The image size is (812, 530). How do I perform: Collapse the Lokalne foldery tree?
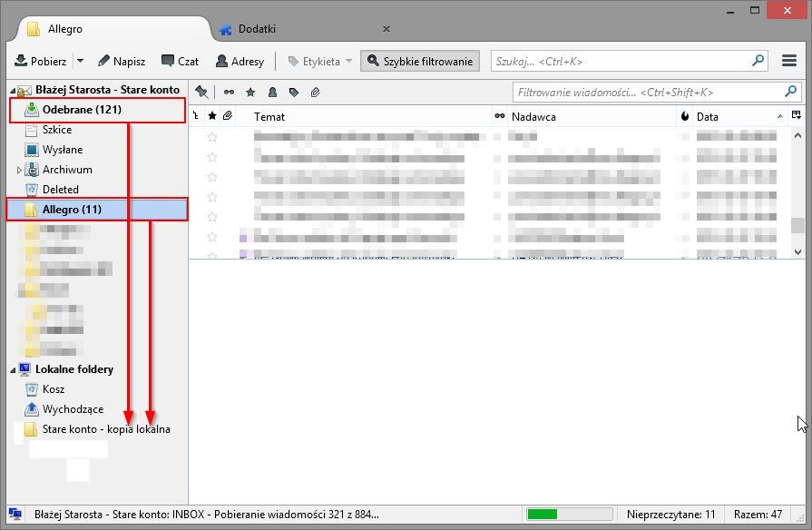tap(13, 369)
